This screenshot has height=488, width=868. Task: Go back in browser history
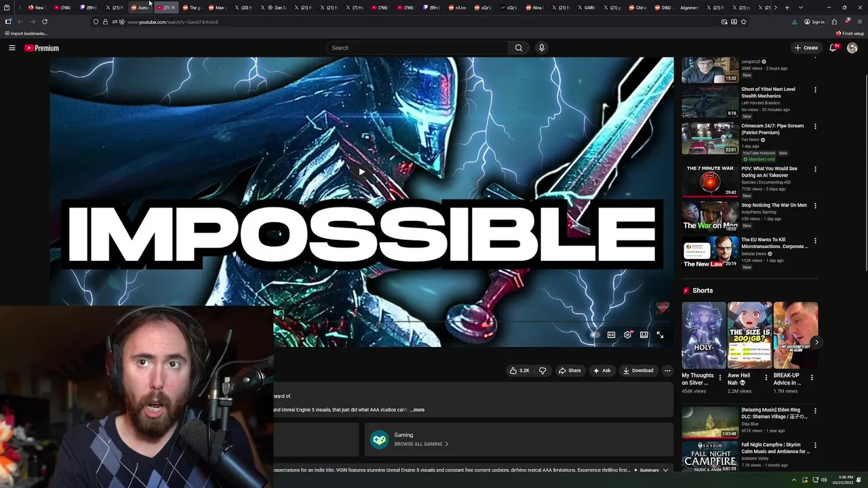pyautogui.click(x=20, y=22)
